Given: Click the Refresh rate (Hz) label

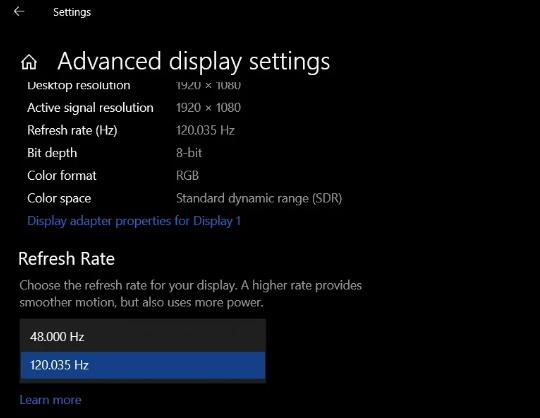Looking at the screenshot, I should (72, 130).
